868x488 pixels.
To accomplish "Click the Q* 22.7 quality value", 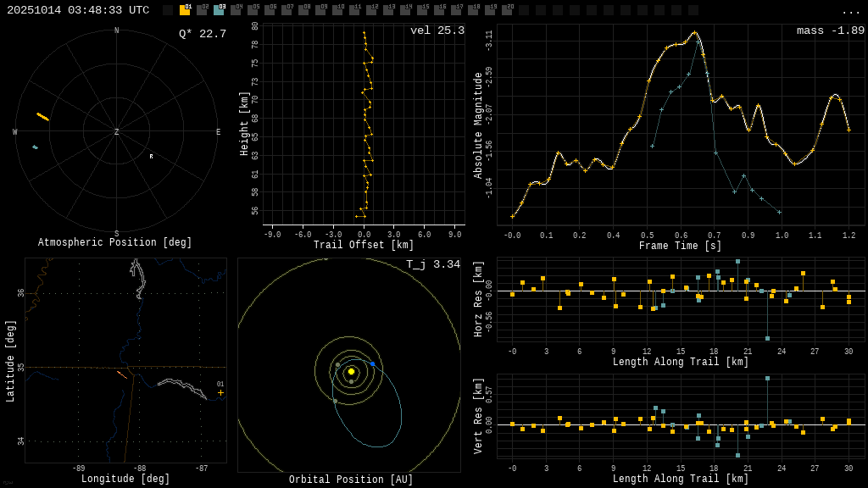I will point(202,34).
